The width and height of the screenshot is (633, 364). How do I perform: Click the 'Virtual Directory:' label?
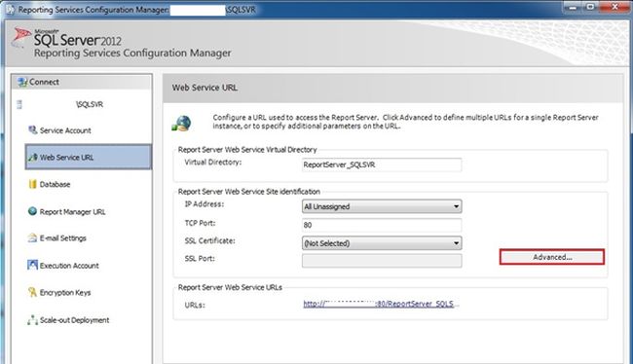coord(213,163)
